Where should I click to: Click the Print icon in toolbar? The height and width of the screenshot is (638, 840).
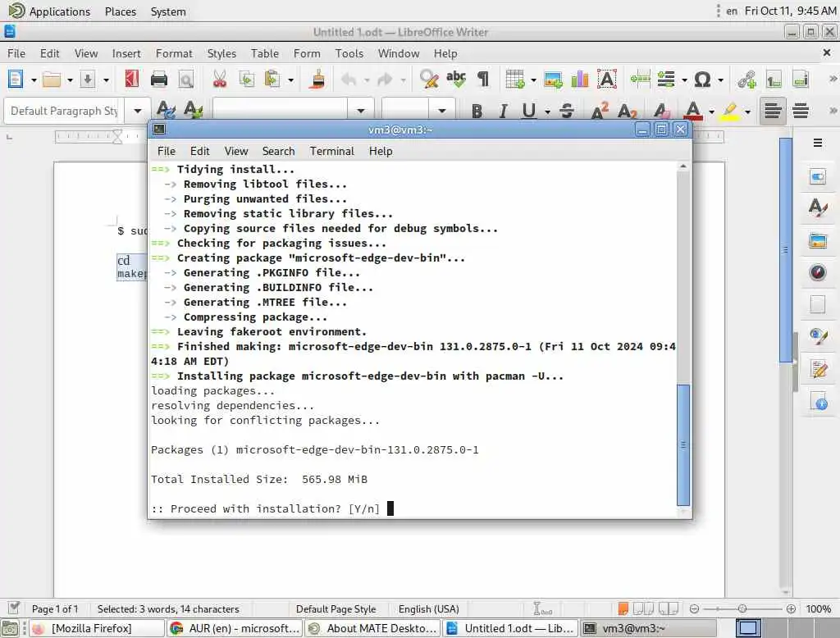click(x=159, y=80)
